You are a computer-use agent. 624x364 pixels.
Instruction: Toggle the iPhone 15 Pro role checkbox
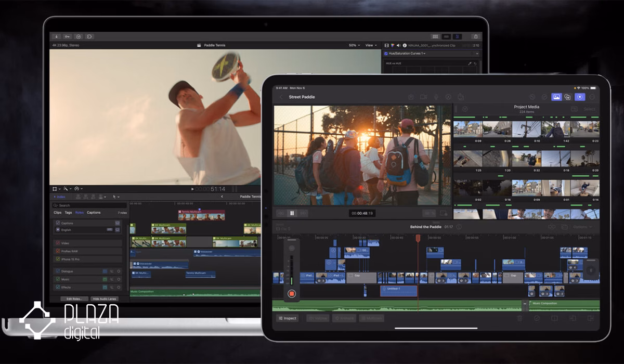pyautogui.click(x=58, y=259)
